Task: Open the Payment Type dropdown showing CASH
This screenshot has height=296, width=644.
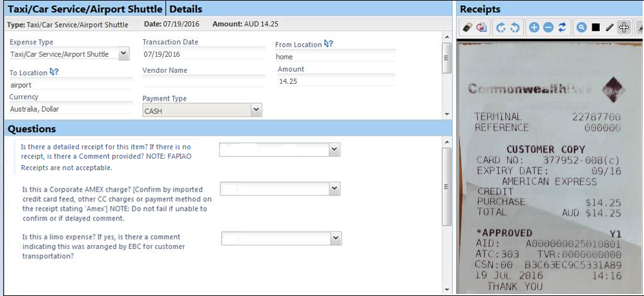Action: pos(256,110)
